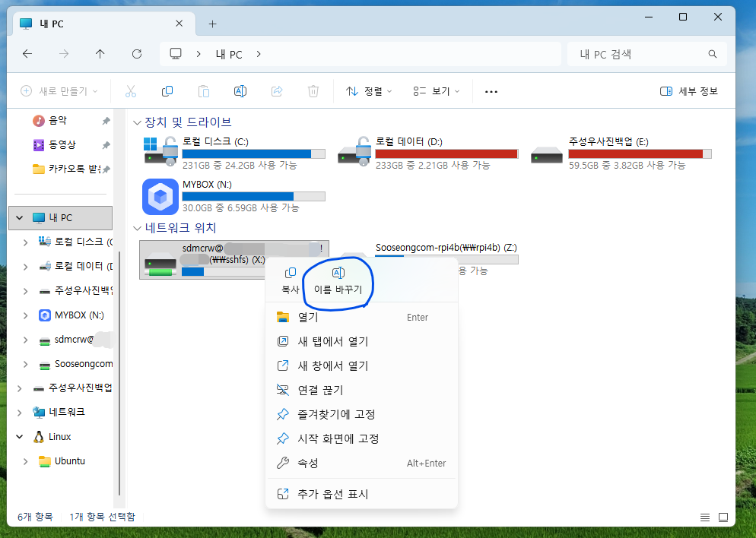Click Local Disk (C:) storage usage bar
This screenshot has height=538, width=756.
(253, 153)
